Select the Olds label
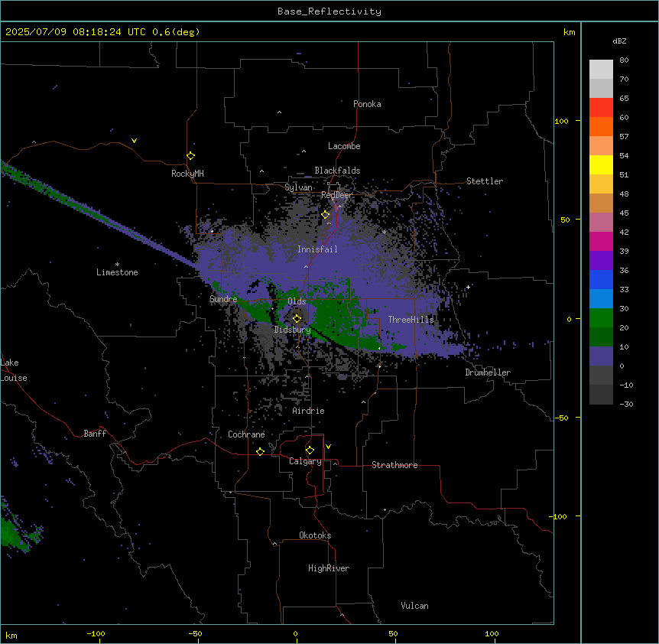Screen dimensions: 659x644 (x=297, y=301)
